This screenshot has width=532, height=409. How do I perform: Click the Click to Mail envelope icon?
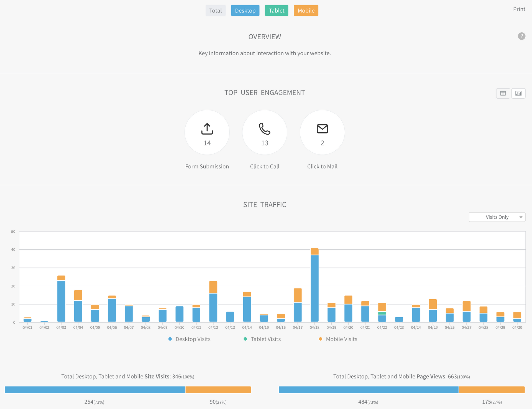(x=322, y=129)
